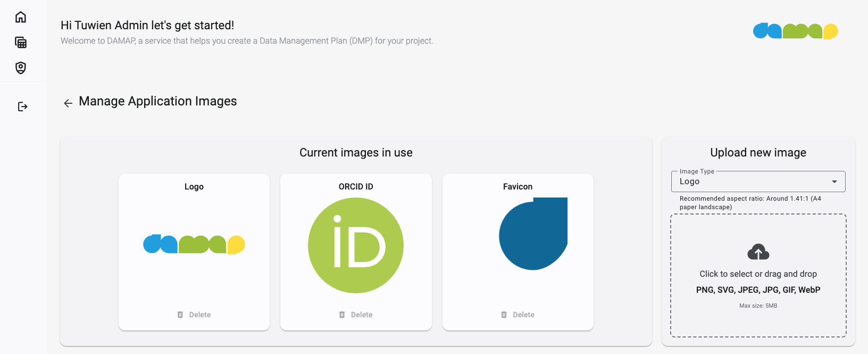Click the 'Favicon' card title
Image resolution: width=868 pixels, height=354 pixels.
(x=518, y=187)
